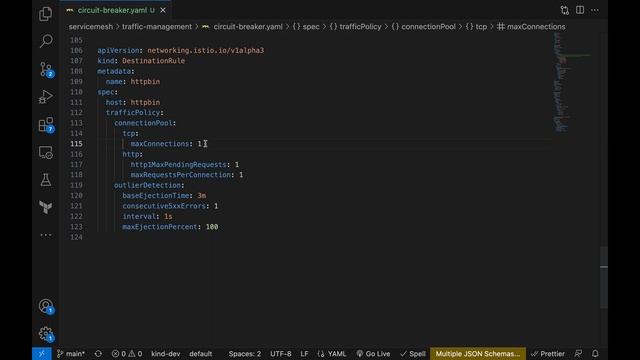This screenshot has height=360, width=640.
Task: Click line number 115 in gutter
Action: tap(76, 144)
